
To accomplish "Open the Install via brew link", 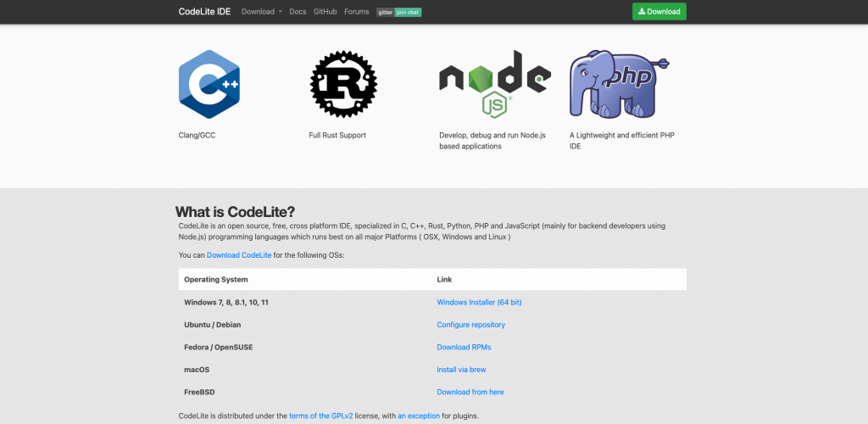I will 462,369.
